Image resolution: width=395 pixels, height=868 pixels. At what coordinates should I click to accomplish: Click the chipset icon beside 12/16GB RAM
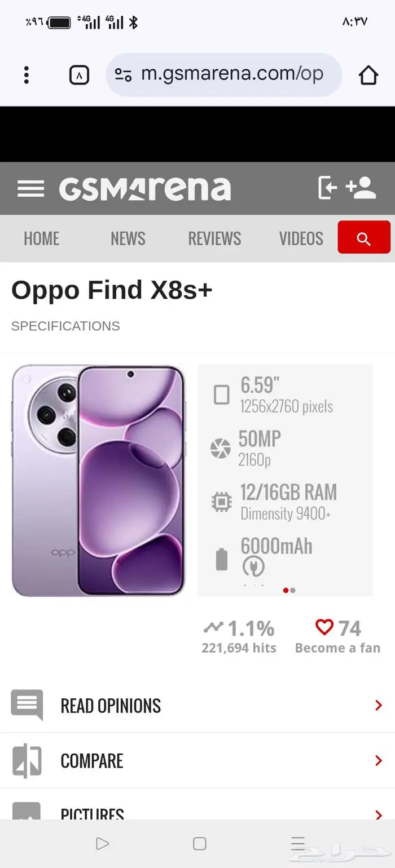(221, 501)
